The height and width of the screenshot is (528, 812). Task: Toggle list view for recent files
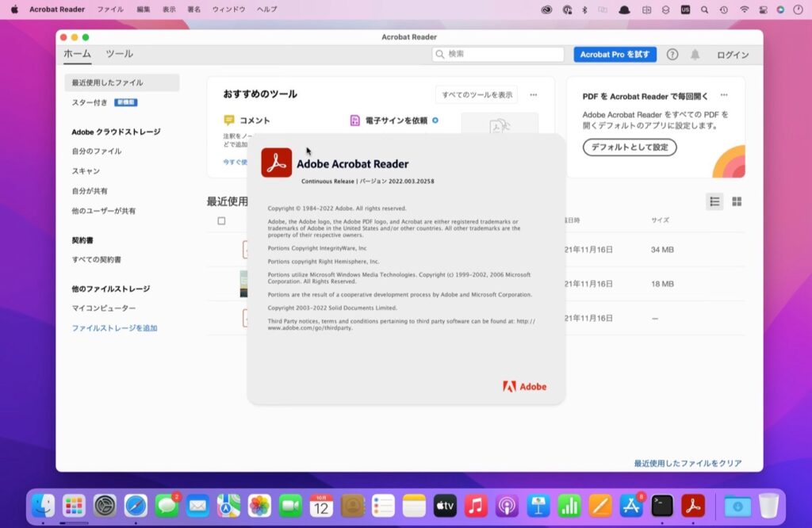pyautogui.click(x=713, y=202)
